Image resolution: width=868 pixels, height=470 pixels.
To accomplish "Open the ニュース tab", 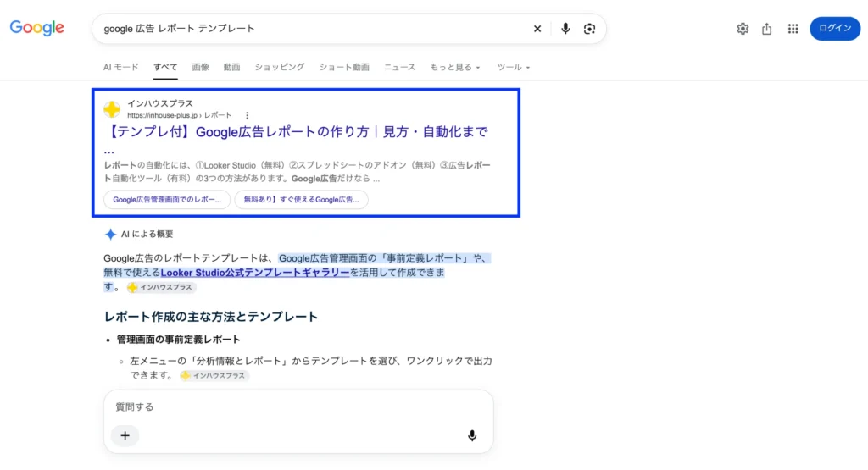I will coord(400,67).
